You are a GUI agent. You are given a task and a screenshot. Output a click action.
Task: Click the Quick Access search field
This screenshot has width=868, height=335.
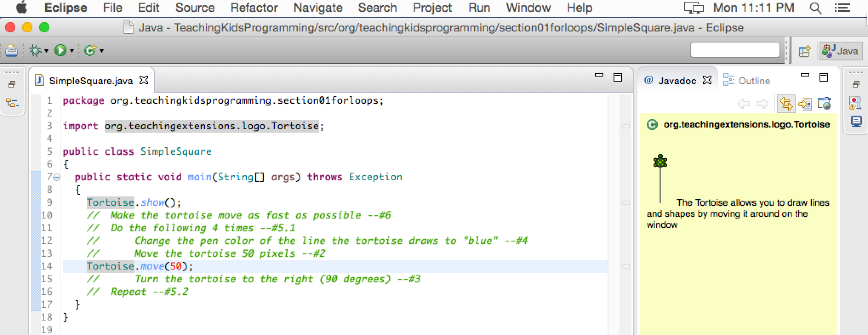pos(735,50)
